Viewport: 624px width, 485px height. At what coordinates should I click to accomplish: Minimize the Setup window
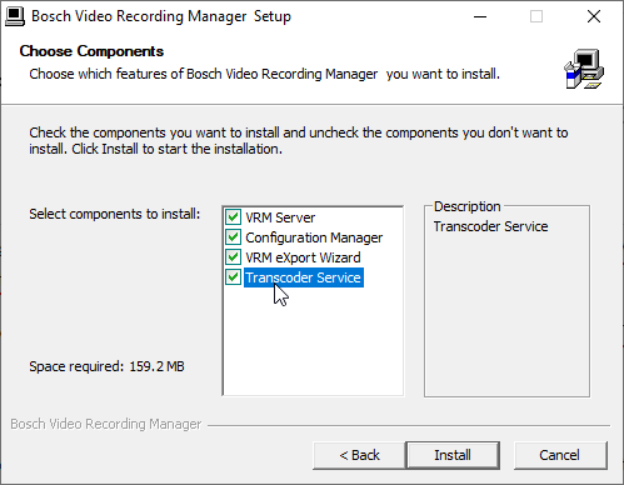[479, 16]
